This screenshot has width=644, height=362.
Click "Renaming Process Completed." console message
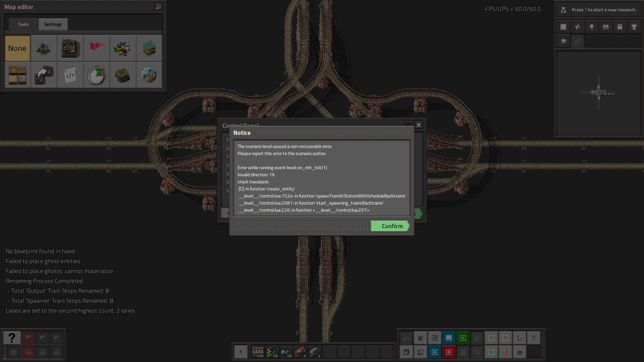(45, 281)
